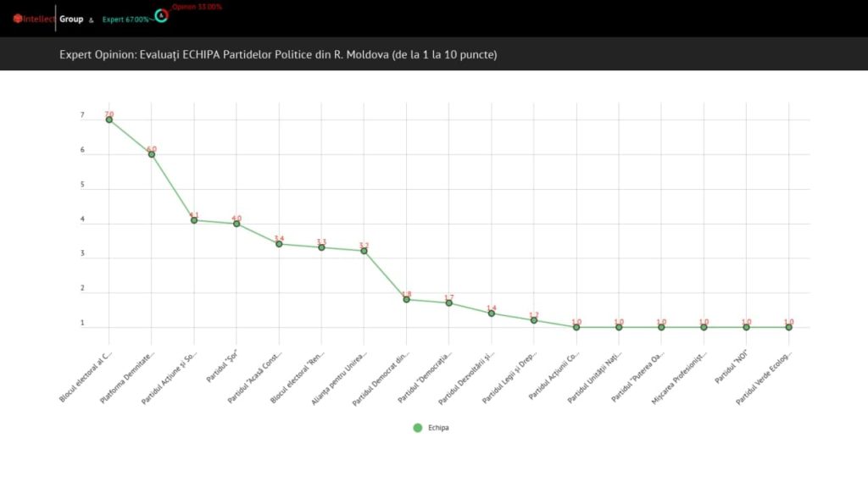This screenshot has height=488, width=868.
Task: Click the Partidul "Șor" data point
Action: pos(236,224)
